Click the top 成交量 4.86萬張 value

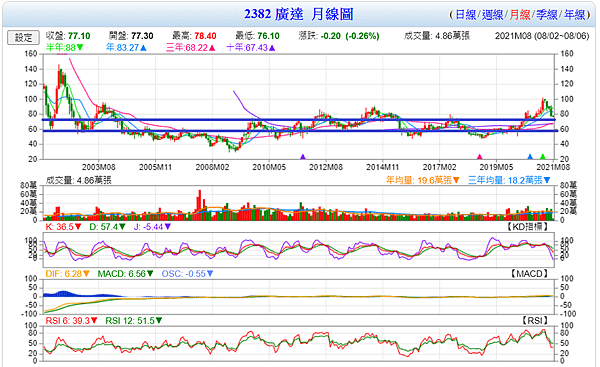pos(437,36)
